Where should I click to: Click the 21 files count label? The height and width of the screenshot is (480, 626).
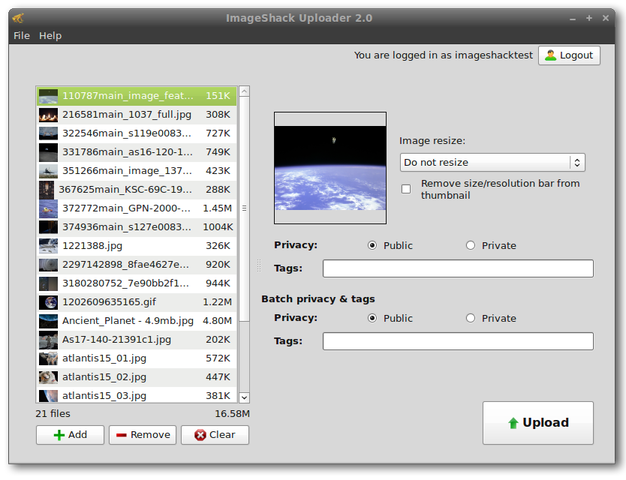pyautogui.click(x=53, y=414)
